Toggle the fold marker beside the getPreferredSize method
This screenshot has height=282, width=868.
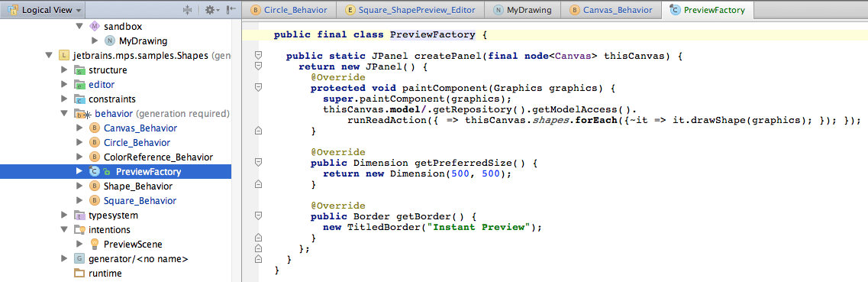pos(257,162)
